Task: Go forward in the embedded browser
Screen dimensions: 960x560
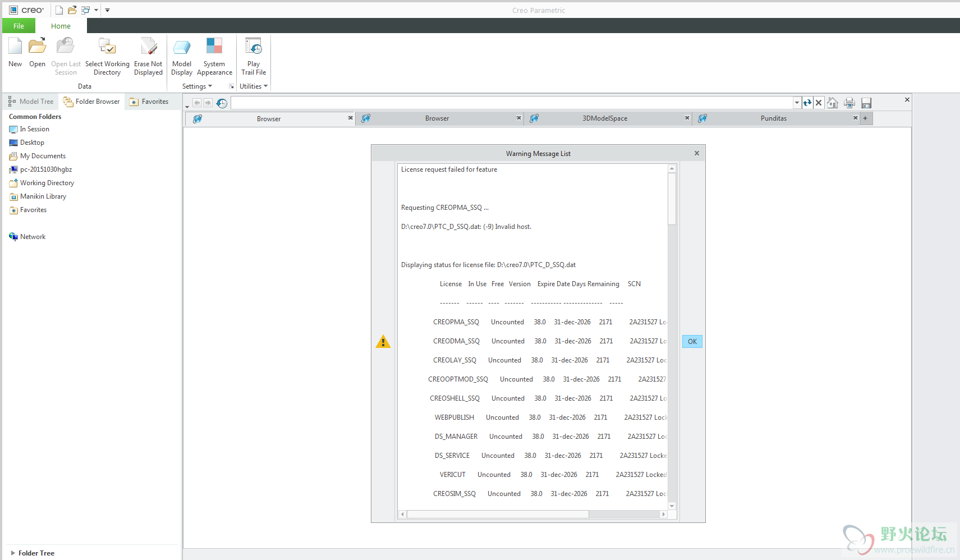Action: tap(208, 103)
